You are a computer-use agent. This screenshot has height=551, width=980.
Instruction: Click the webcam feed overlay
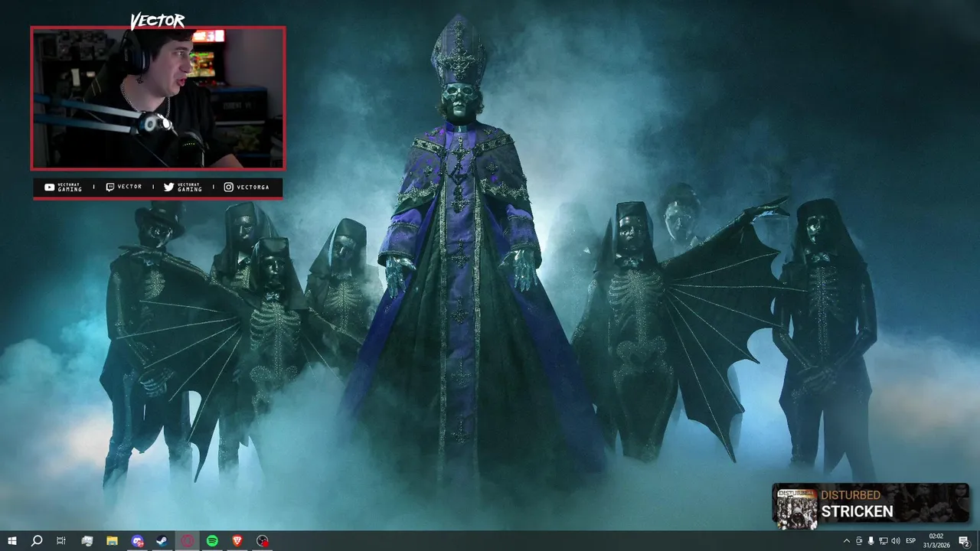click(x=158, y=98)
